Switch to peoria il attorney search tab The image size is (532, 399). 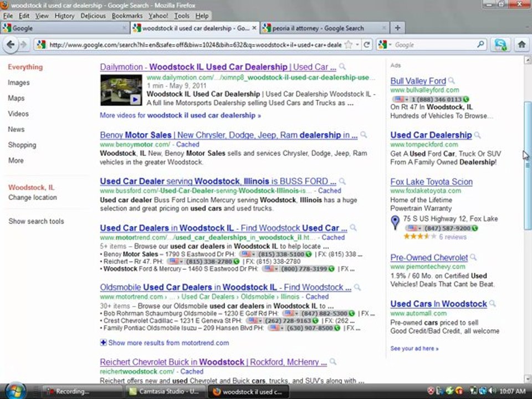tap(324, 28)
